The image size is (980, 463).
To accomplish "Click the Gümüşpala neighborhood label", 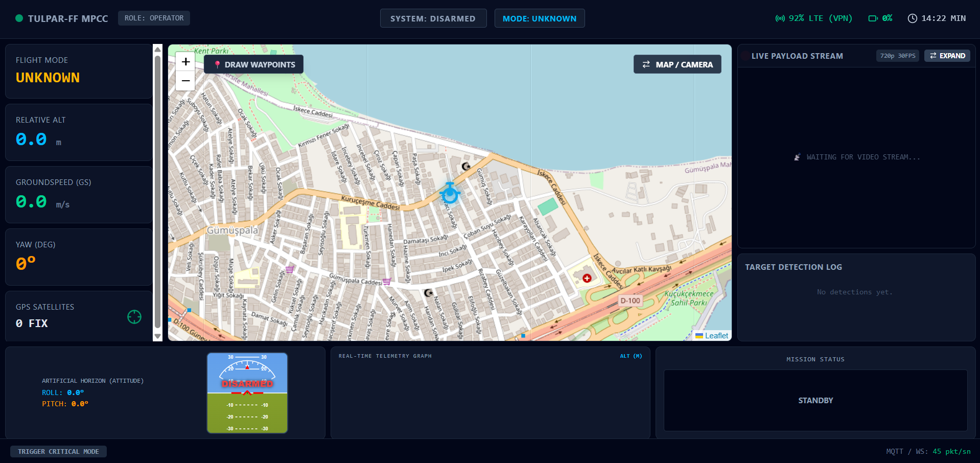I will click(232, 230).
